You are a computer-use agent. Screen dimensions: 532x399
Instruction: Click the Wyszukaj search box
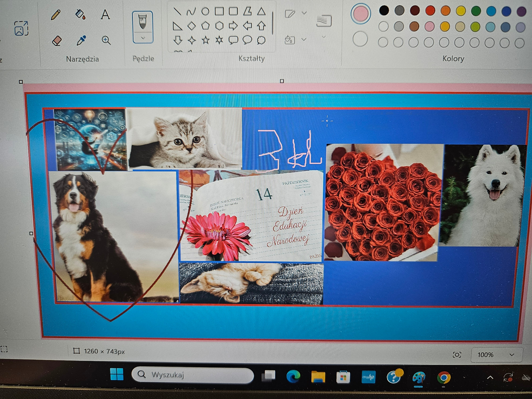(193, 375)
